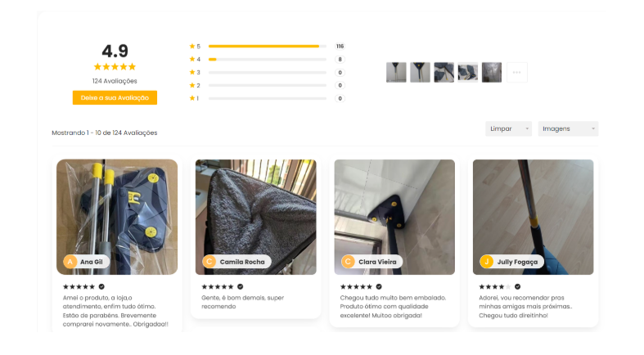
Task: Click Clara Vieira's avatar icon
Action: point(349,262)
